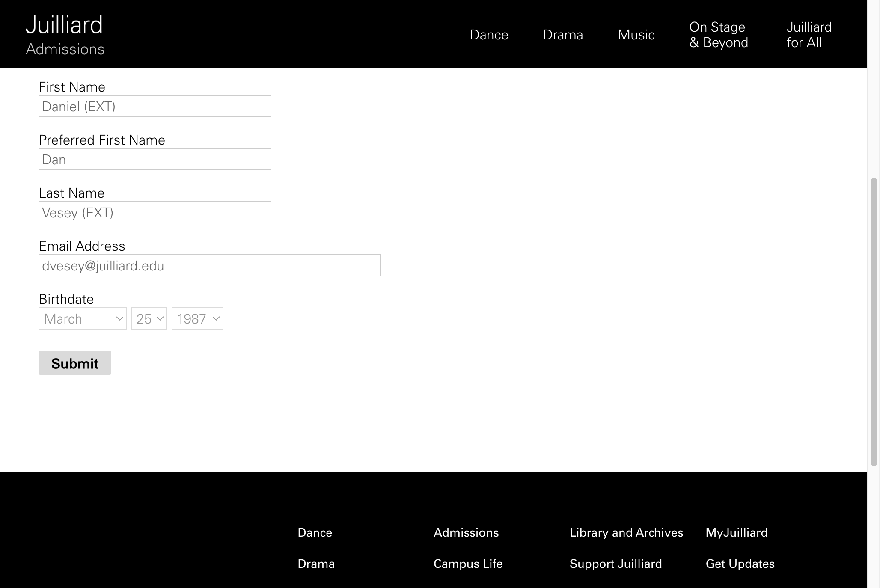The height and width of the screenshot is (588, 880).
Task: Open the birth day dropdown showing 25
Action: click(149, 318)
